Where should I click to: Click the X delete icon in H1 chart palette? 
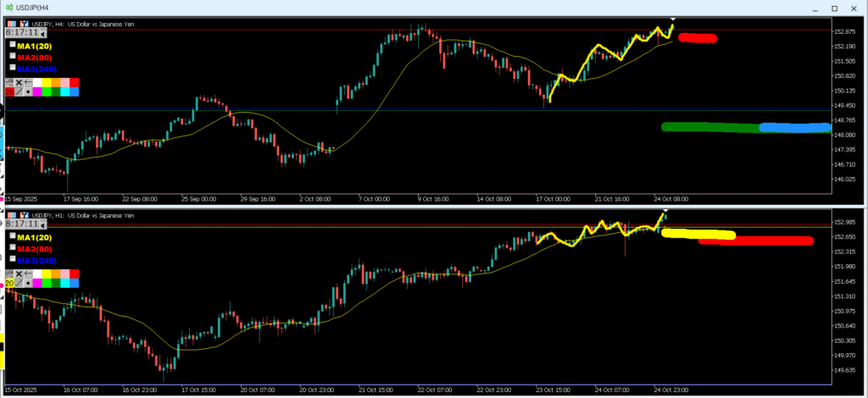[x=19, y=274]
